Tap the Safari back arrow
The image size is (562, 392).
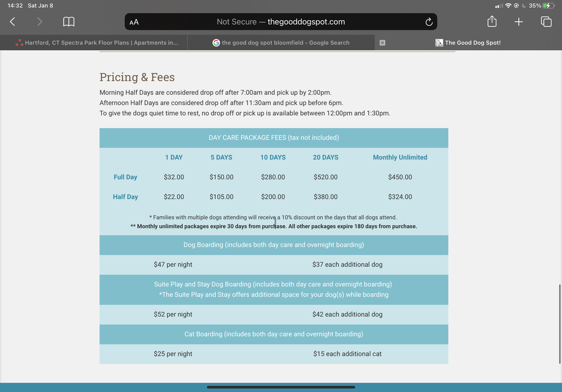tap(12, 22)
